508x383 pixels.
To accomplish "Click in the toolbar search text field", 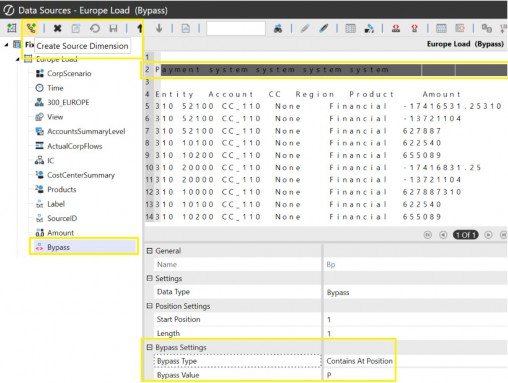I will [236, 28].
